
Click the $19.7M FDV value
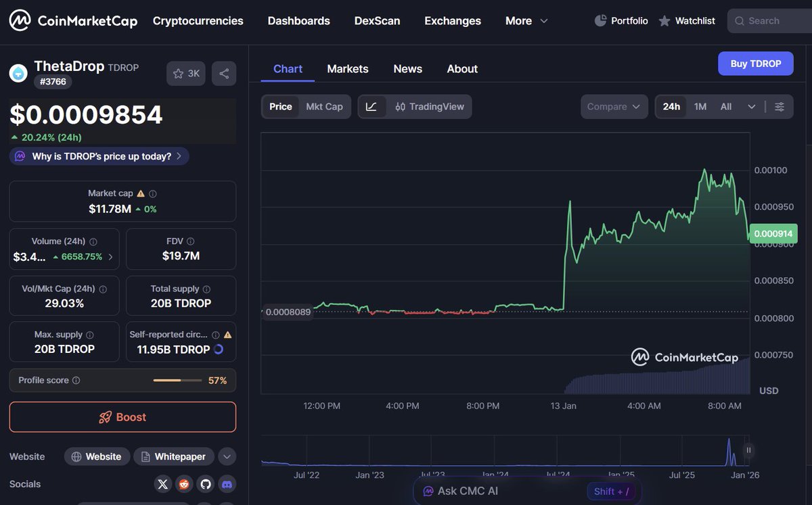[181, 256]
